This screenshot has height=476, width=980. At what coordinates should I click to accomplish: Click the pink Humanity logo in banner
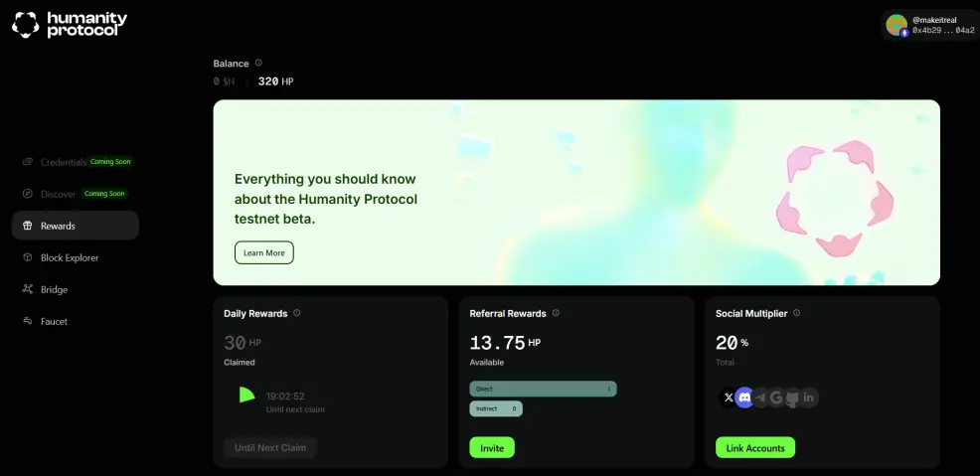(x=834, y=199)
